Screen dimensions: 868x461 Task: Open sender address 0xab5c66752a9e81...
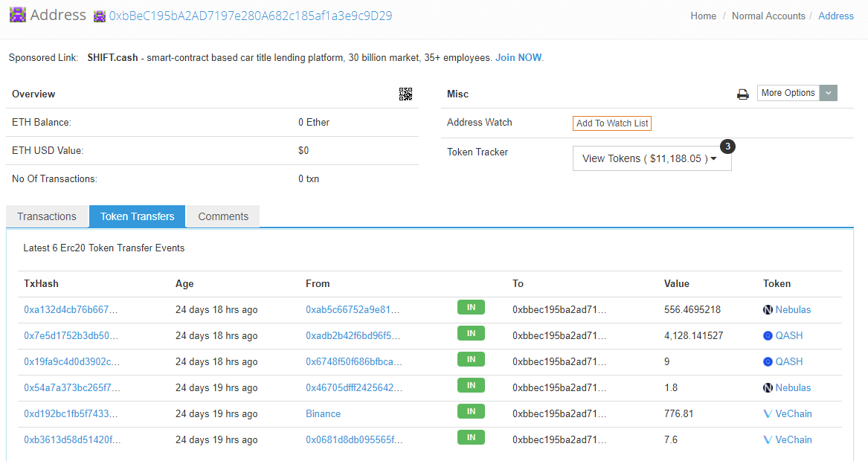[353, 310]
